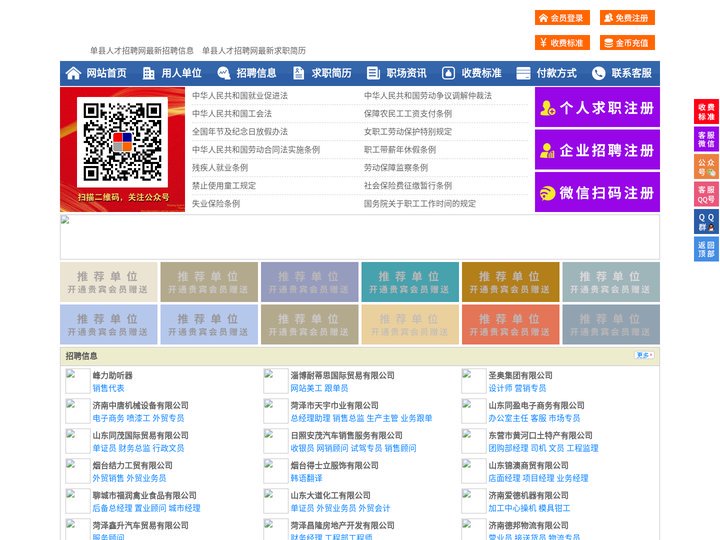720x540 pixels.
Task: Click the chat icon beside 招聘信息
Action: coord(224,73)
